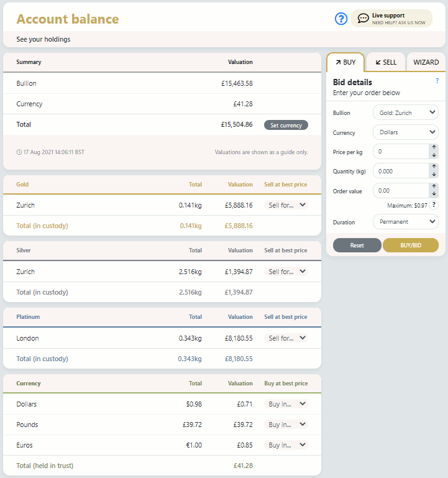Increase Price per kg with up arrow
Image resolution: width=448 pixels, height=478 pixels.
tap(434, 147)
